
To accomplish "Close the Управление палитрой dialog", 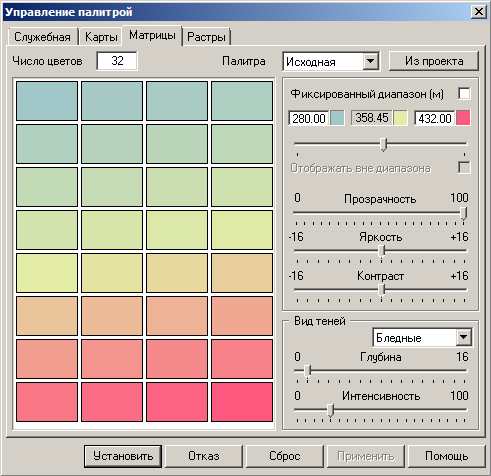I will click(x=479, y=12).
